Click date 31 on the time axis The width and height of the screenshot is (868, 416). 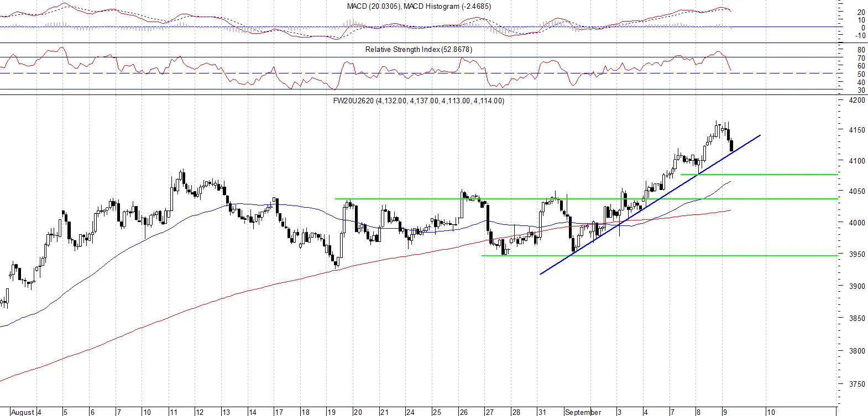click(542, 412)
